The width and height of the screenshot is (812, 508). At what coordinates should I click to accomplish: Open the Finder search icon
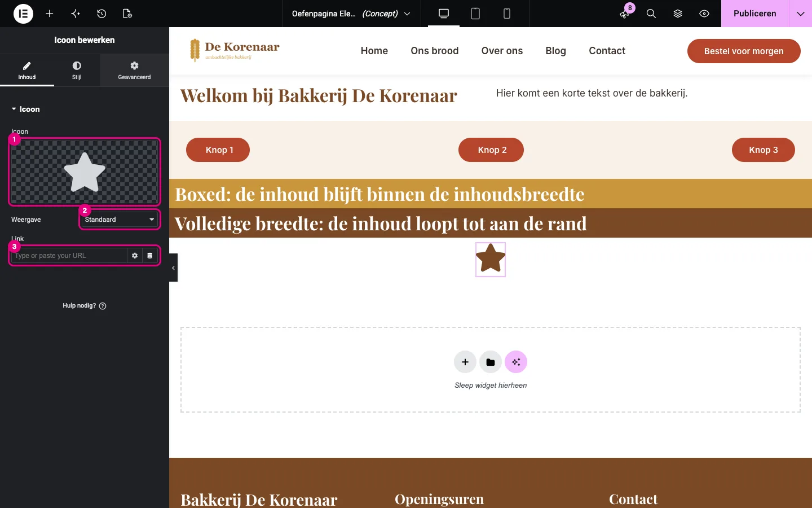pos(651,14)
